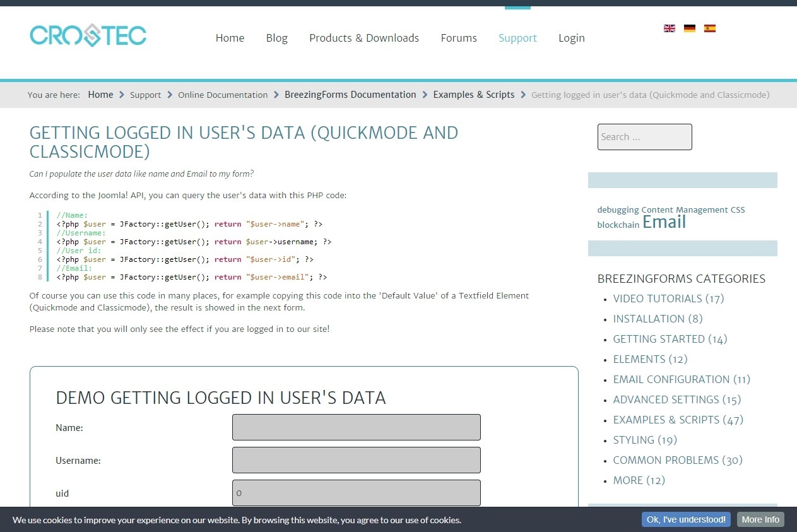Open the Blog menu item
Screen dimensions: 797x532
click(x=277, y=38)
